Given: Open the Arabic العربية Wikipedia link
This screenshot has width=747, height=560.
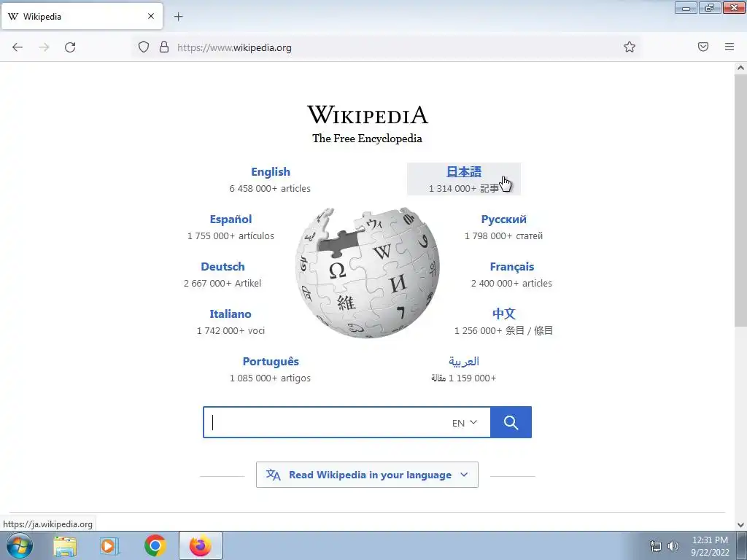Looking at the screenshot, I should [463, 362].
